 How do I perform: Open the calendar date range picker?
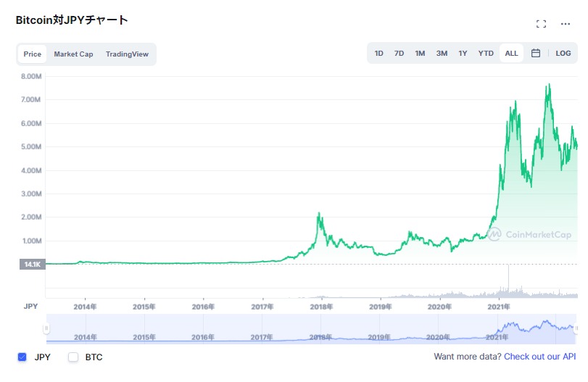536,53
